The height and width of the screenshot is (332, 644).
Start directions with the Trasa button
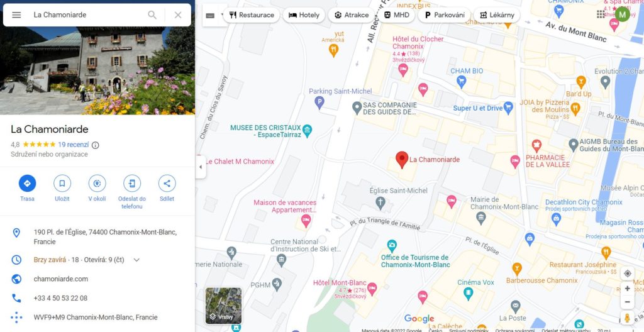[27, 183]
